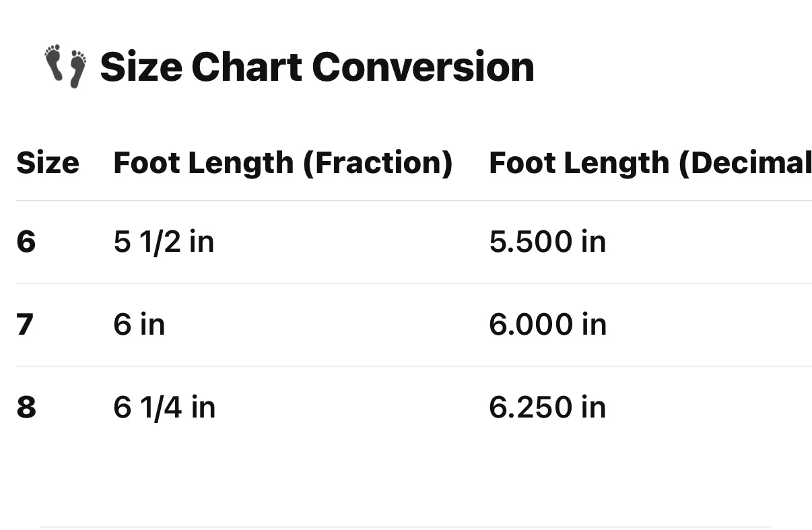812x530 pixels.
Task: Select the Size column header
Action: coord(47,163)
